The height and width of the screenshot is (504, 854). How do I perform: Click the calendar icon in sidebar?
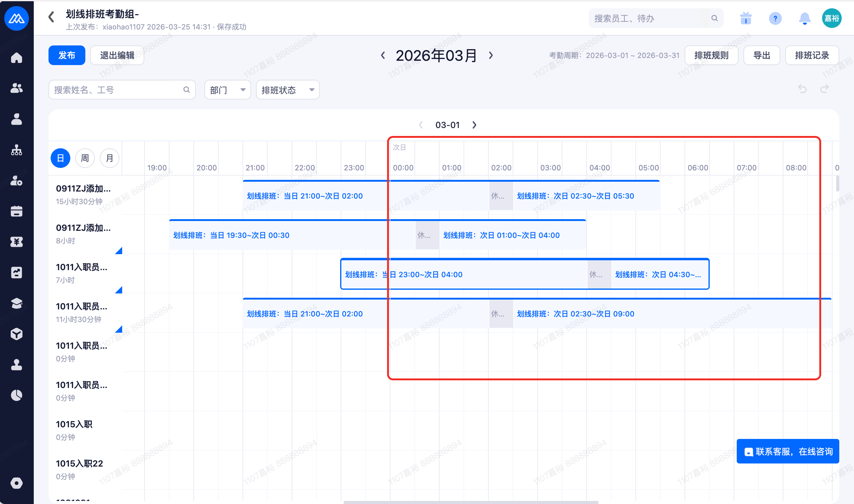point(16,211)
